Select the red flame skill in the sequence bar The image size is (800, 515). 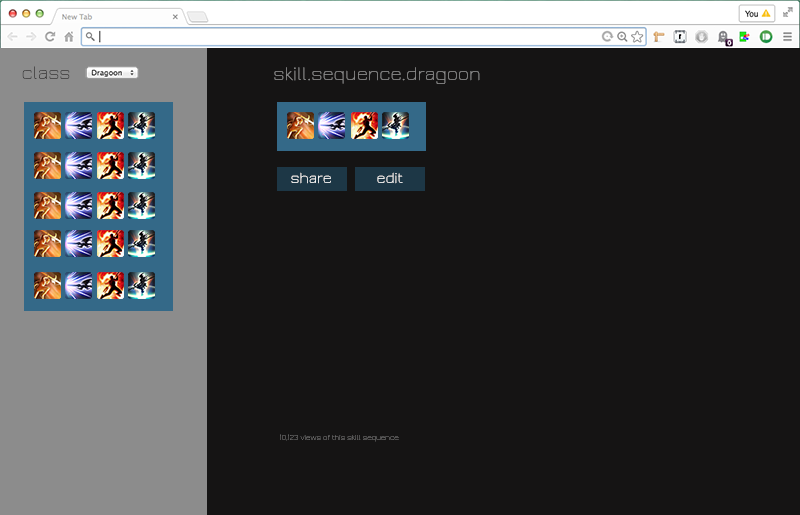pos(364,126)
